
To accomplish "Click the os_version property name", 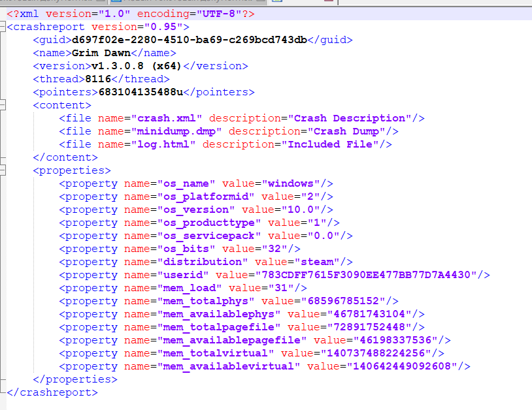I will 196,210.
